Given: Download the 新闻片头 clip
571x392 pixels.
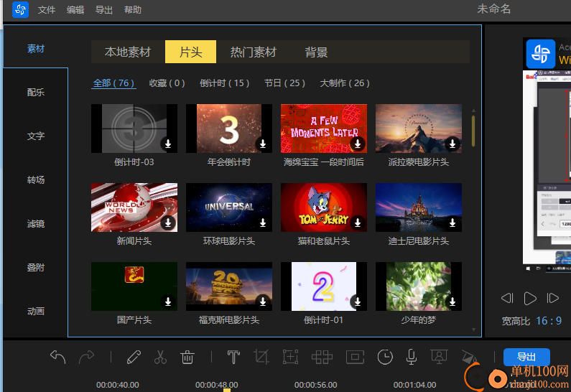Looking at the screenshot, I should point(168,223).
